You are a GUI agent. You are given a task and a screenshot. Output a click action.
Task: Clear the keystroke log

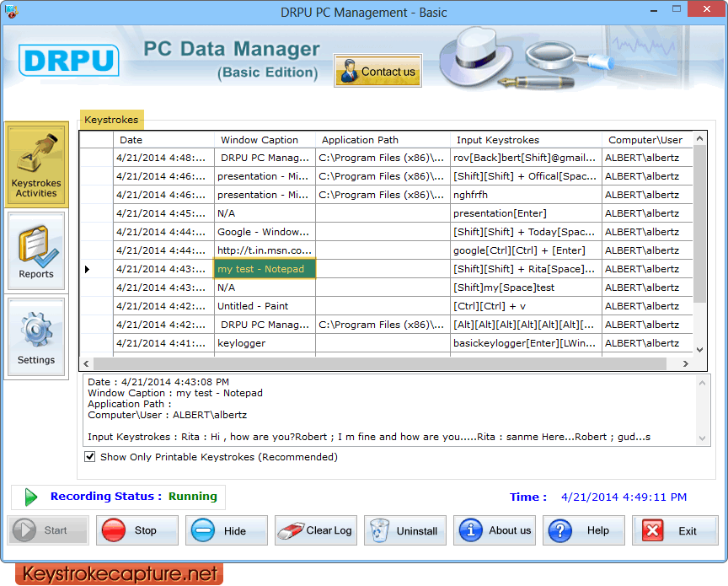coord(316,530)
